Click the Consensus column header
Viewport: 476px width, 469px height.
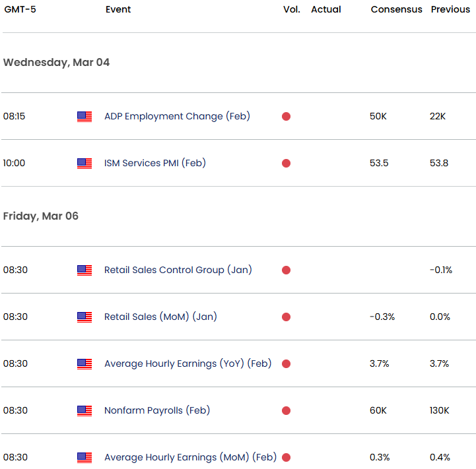(x=396, y=10)
